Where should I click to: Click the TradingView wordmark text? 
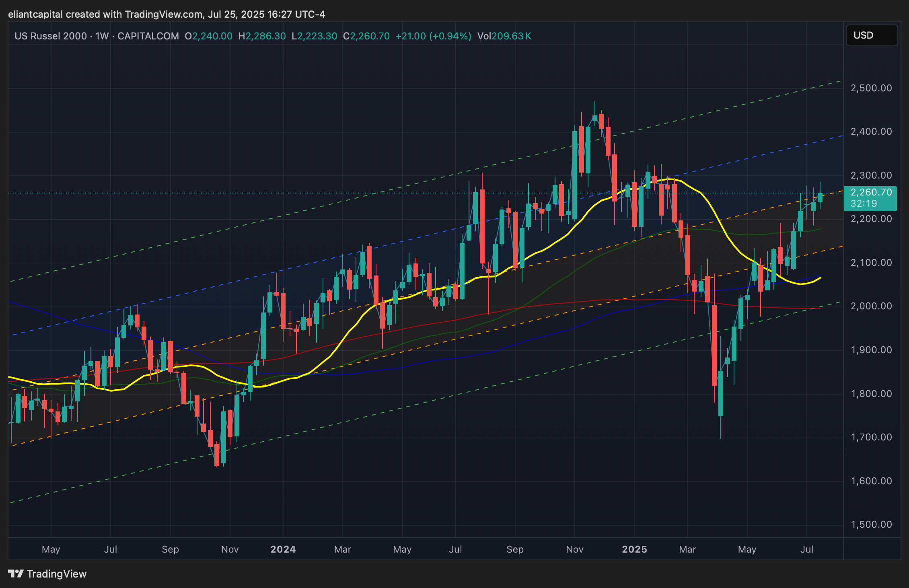coord(57,574)
